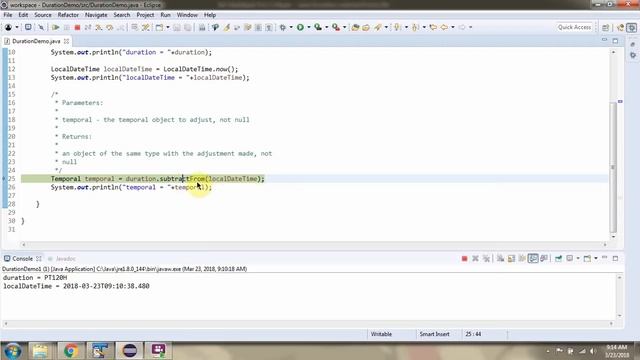Click the Windows Start button
Screen dimensions: 640x360
pyautogui.click(x=13, y=351)
